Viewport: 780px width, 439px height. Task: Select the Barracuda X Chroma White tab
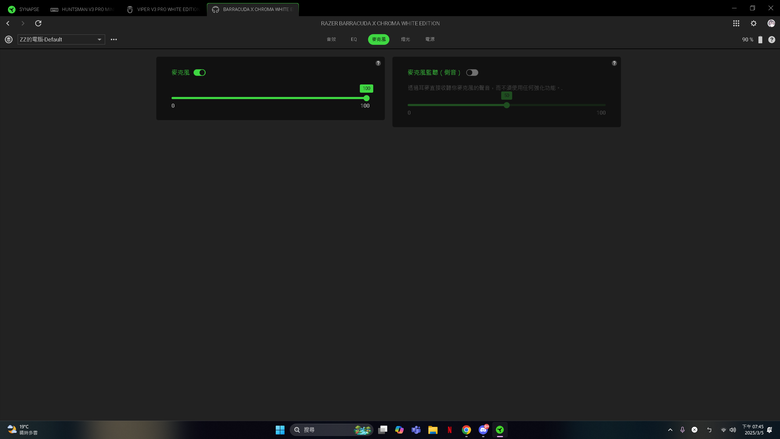click(253, 9)
